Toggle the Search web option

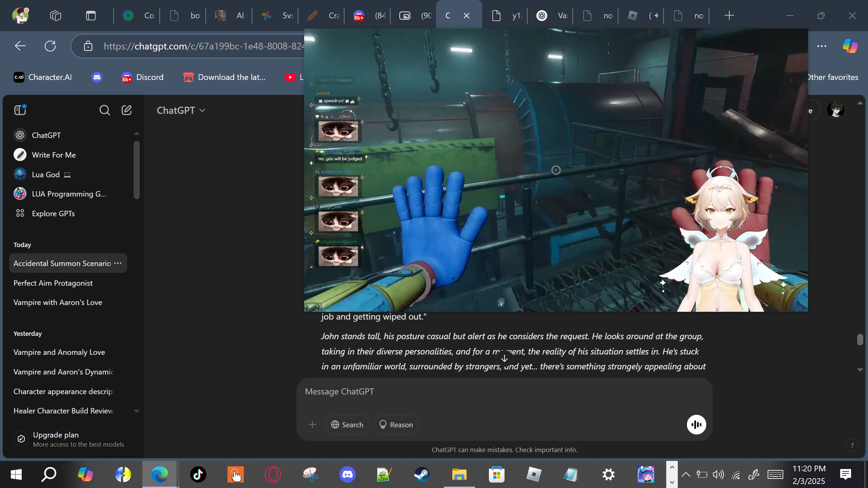[348, 425]
